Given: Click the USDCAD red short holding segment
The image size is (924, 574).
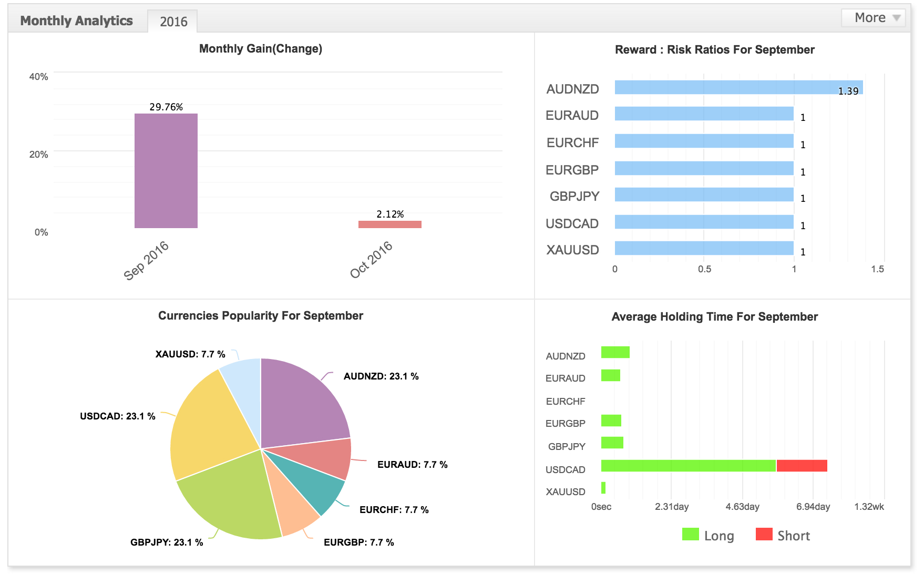Looking at the screenshot, I should pos(802,466).
